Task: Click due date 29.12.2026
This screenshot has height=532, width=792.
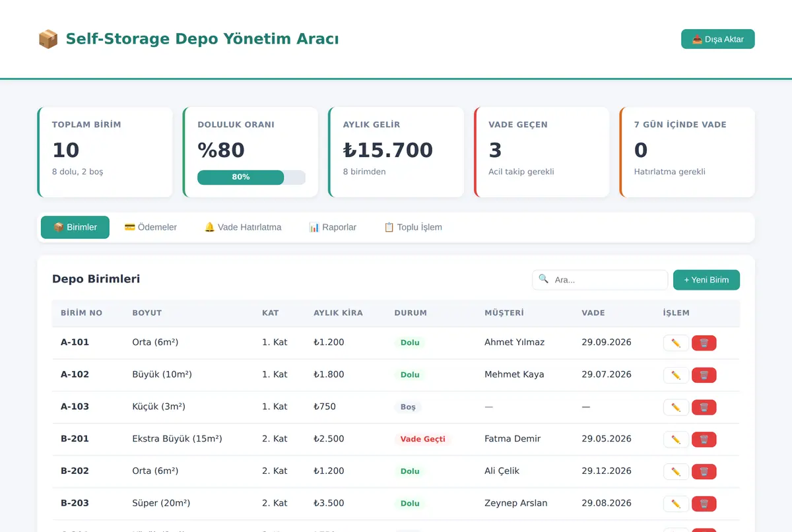Action: 607,471
